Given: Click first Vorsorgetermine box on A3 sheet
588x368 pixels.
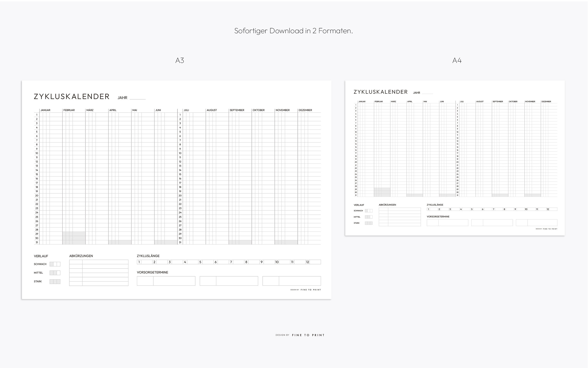Looking at the screenshot, I should pyautogui.click(x=166, y=281).
